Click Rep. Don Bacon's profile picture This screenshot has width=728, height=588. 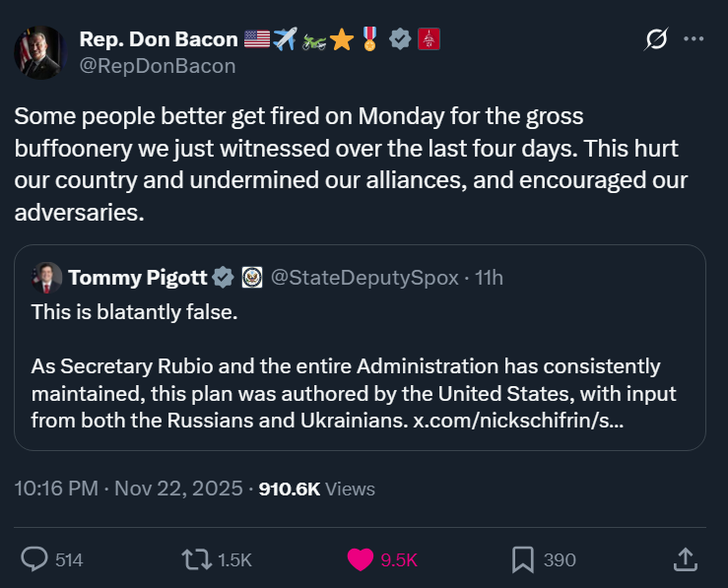[39, 52]
